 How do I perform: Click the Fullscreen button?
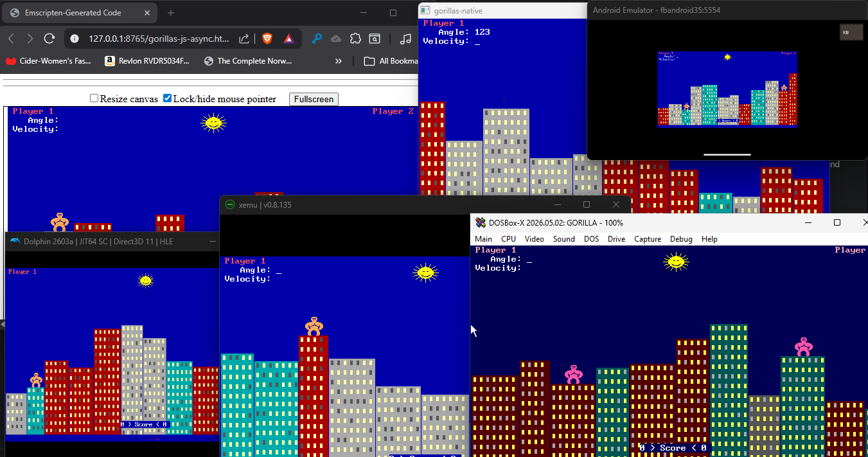click(314, 99)
